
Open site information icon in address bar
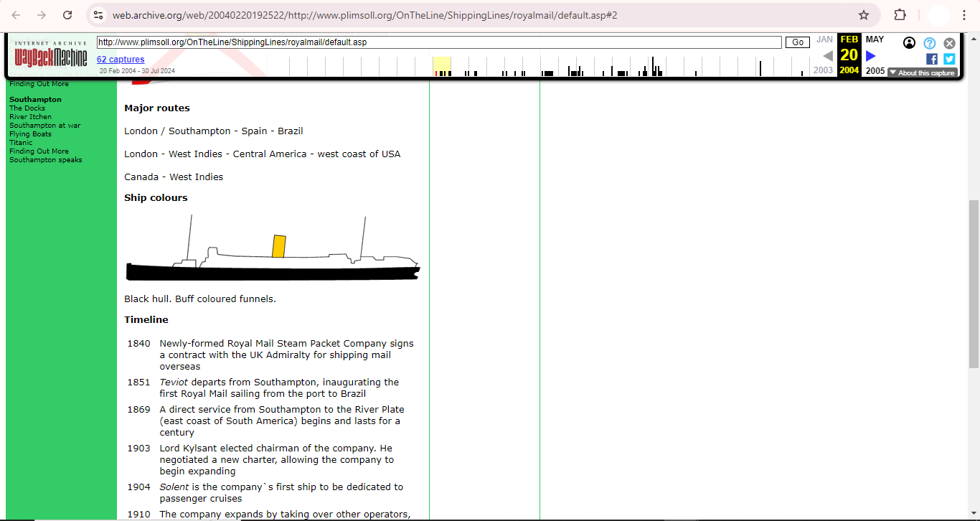coord(99,15)
